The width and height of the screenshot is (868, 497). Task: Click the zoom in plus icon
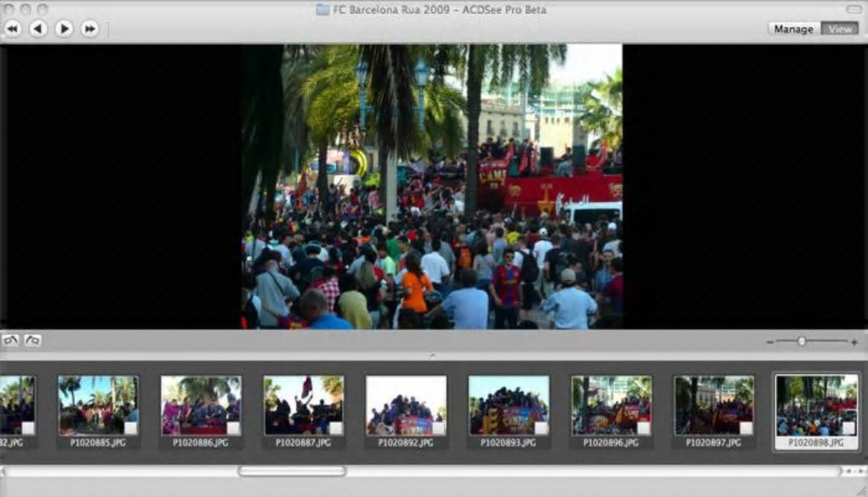854,343
